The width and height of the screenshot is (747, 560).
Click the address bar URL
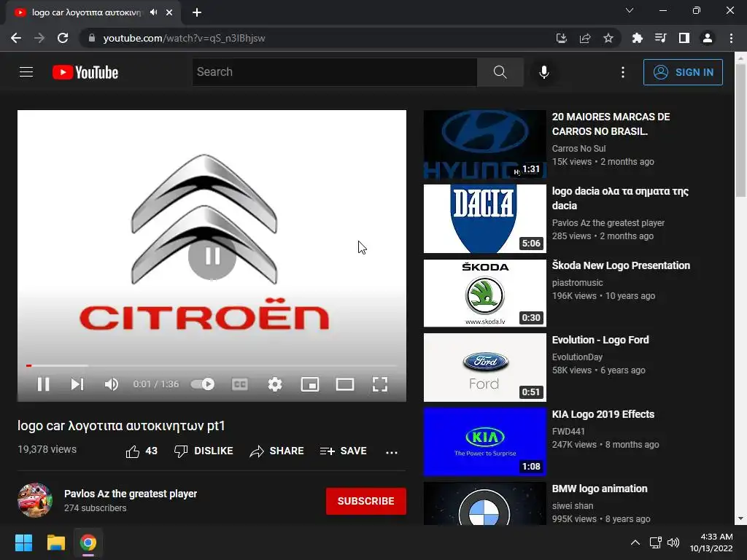click(184, 38)
